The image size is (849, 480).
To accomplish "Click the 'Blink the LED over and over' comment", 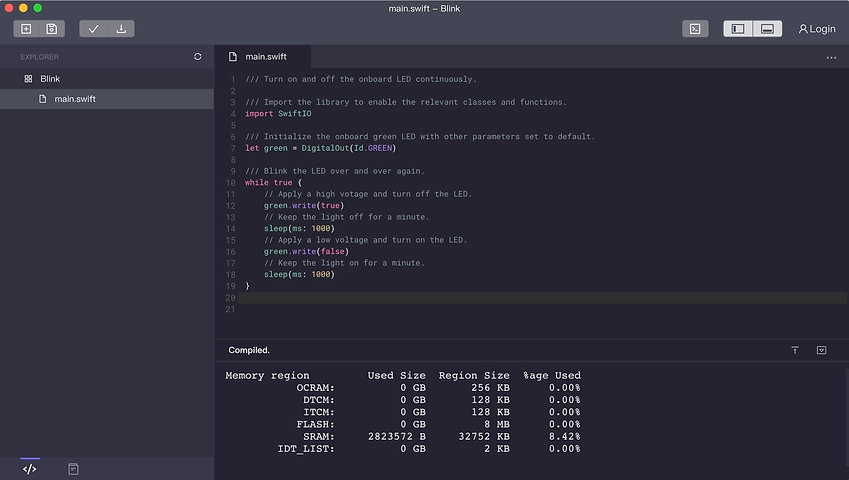I will point(335,171).
